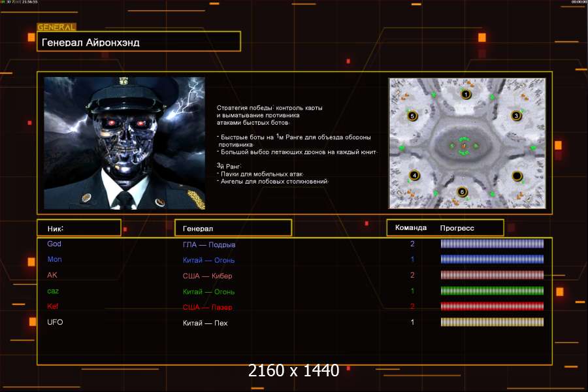Select player nickname 'Mon'

tap(54, 259)
